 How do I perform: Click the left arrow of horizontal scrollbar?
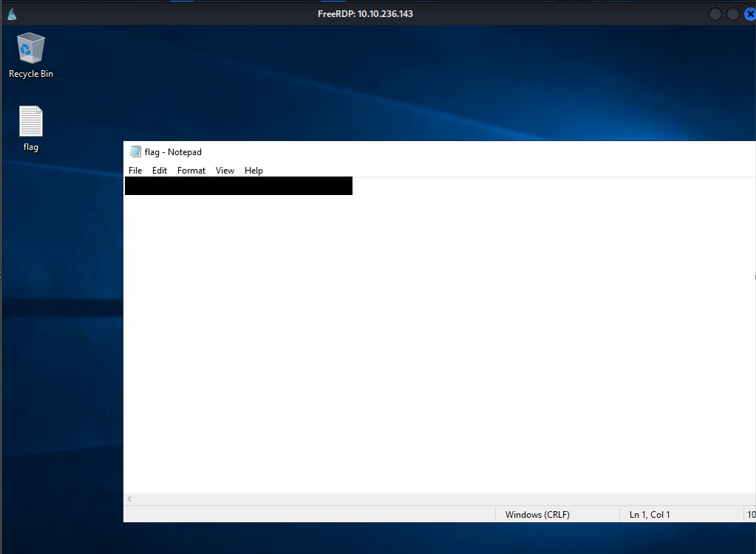pyautogui.click(x=130, y=499)
